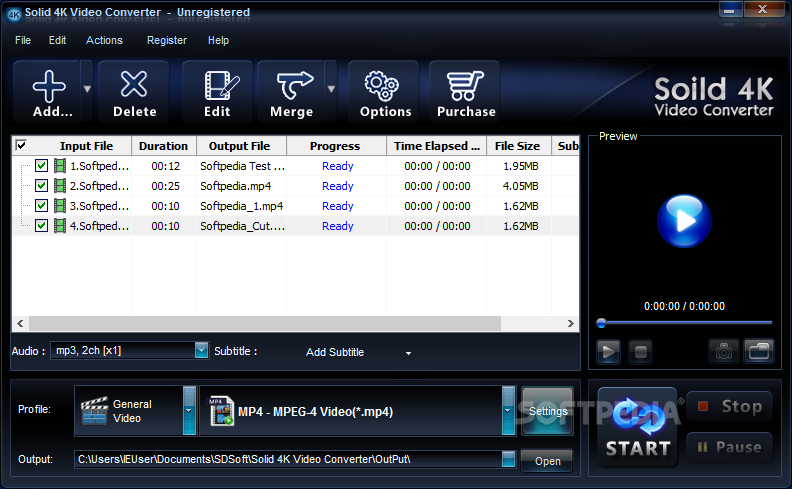The width and height of the screenshot is (792, 489).
Task: Click the Open output folder button
Action: [x=547, y=461]
